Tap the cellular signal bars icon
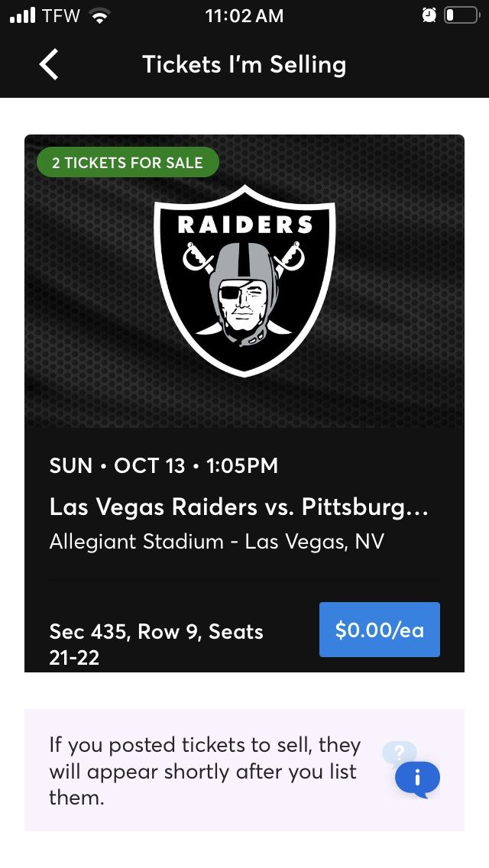This screenshot has width=489, height=868. pyautogui.click(x=24, y=15)
